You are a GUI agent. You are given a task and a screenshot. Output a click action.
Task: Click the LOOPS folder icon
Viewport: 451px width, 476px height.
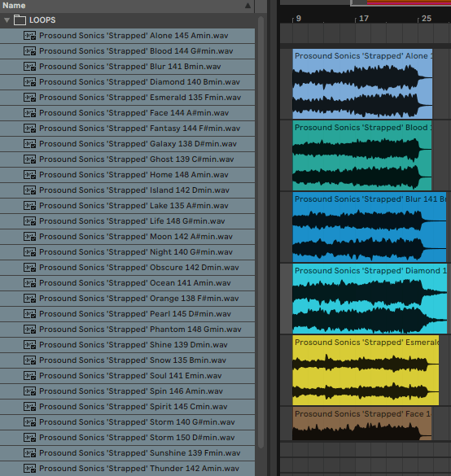[x=20, y=20]
